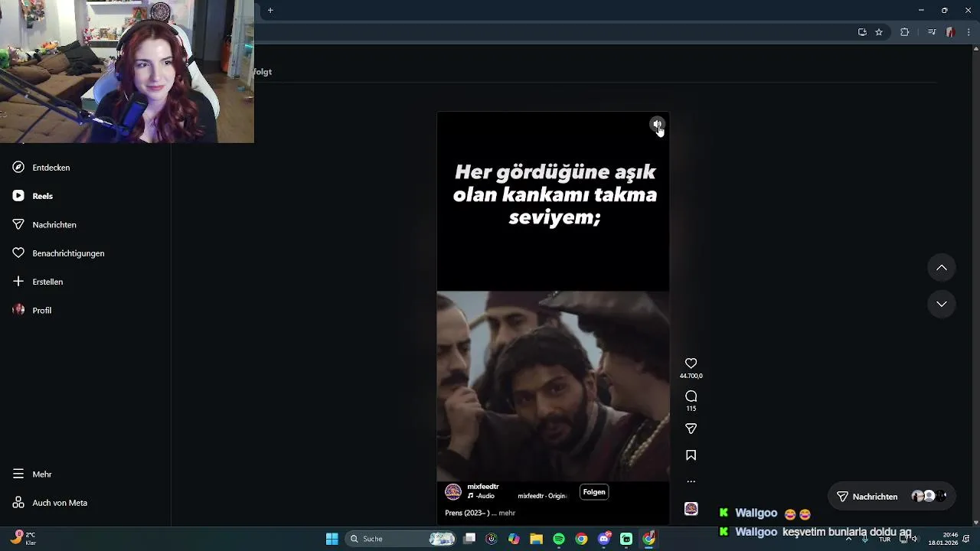Viewport: 980px width, 551px height.
Task: Open the Windows Start menu
Action: coord(332,539)
